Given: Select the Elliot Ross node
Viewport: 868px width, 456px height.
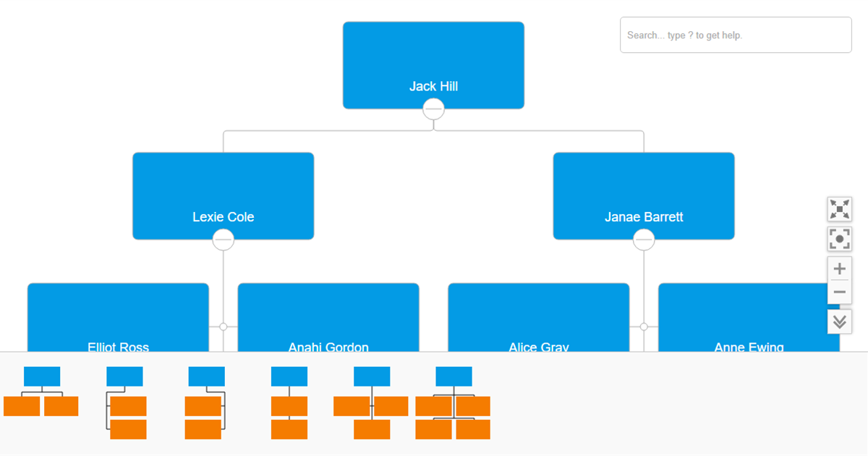Looking at the screenshot, I should [118, 317].
